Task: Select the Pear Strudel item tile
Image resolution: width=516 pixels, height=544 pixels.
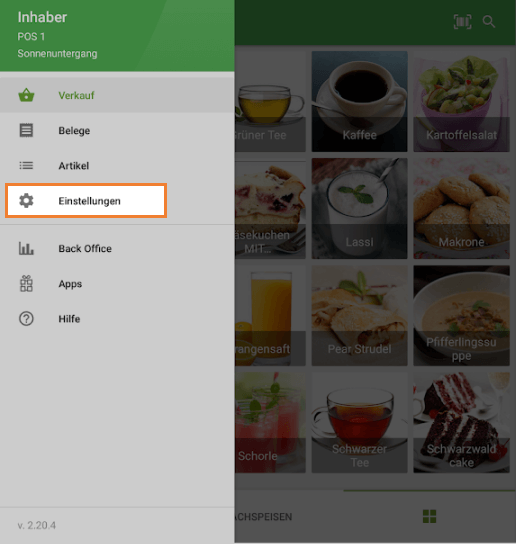Action: (359, 315)
